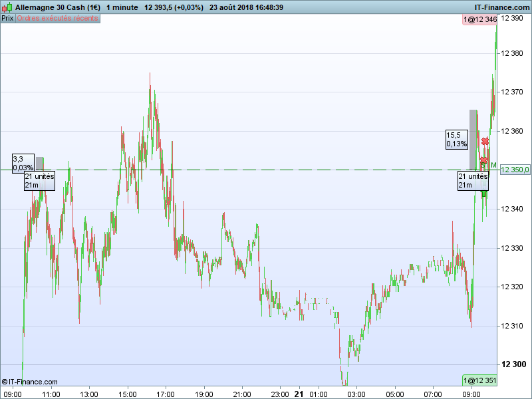Click the 01:00 time axis label

coord(319,394)
